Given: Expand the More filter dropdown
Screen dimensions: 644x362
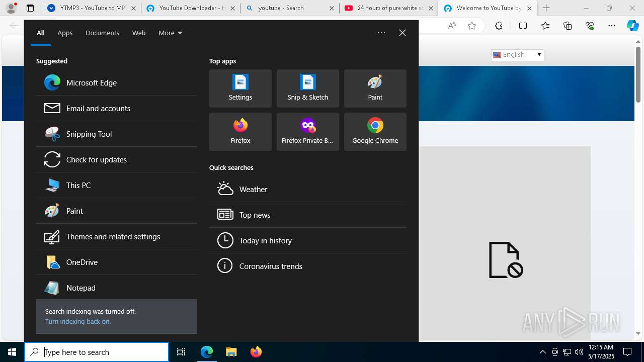Looking at the screenshot, I should [171, 33].
